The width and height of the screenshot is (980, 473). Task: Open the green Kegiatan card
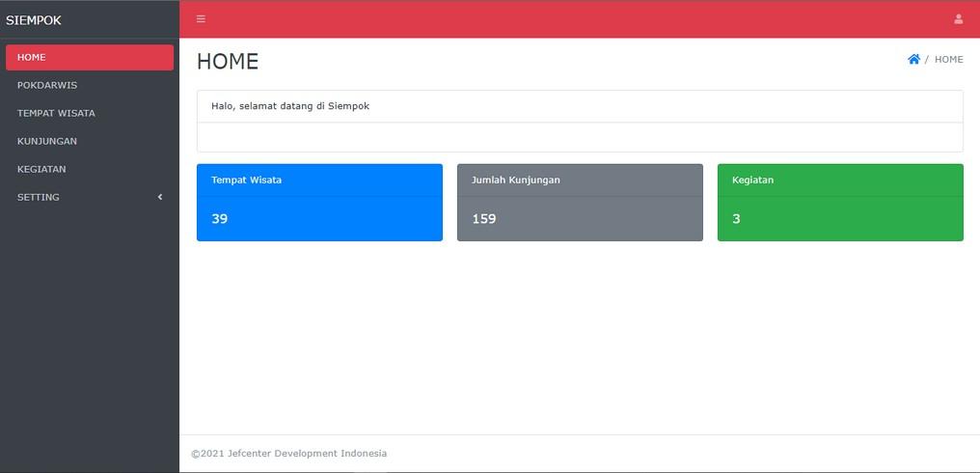[x=840, y=202]
